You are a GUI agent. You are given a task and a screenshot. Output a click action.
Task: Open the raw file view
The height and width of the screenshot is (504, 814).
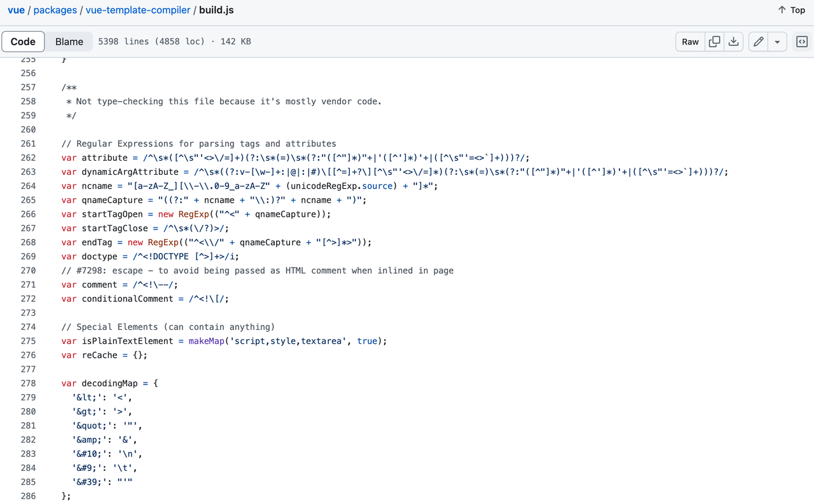pos(690,41)
